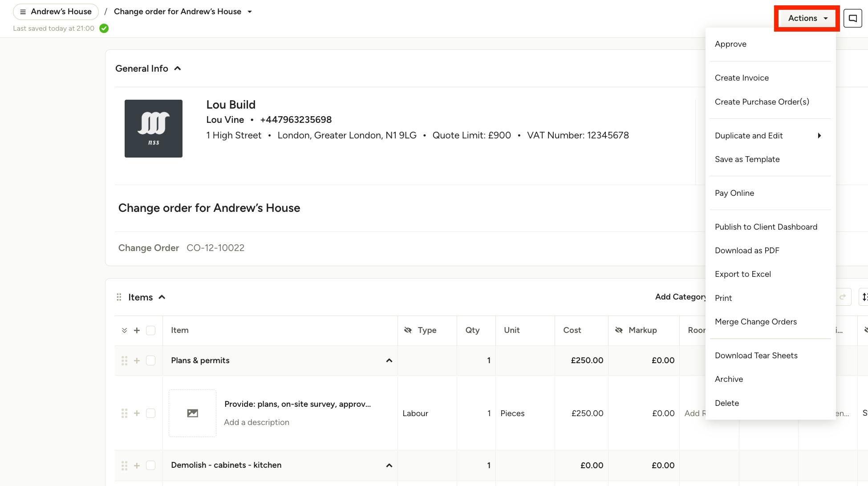Open the change order title dropdown
The height and width of the screenshot is (486, 868).
click(x=250, y=12)
